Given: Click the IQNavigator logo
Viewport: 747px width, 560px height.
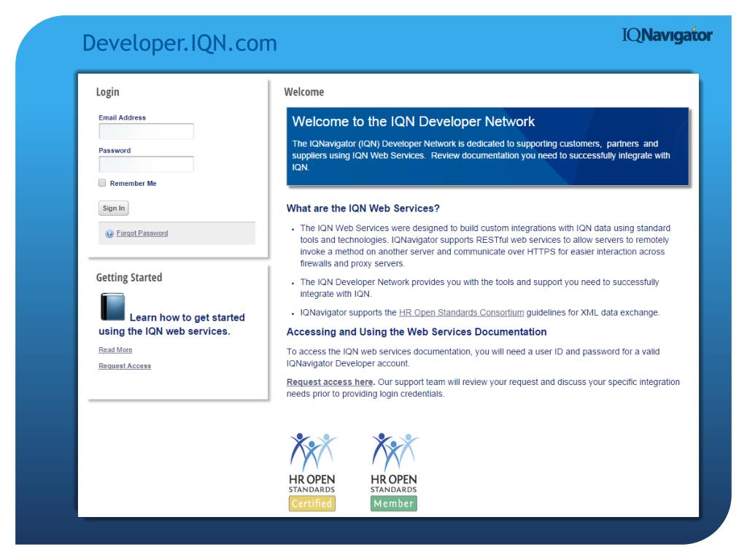Looking at the screenshot, I should [667, 35].
